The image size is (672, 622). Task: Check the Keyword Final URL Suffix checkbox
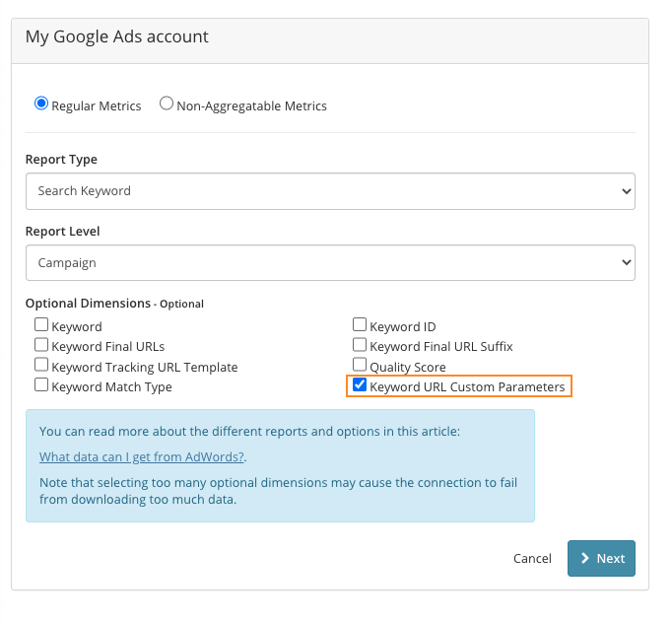(360, 345)
